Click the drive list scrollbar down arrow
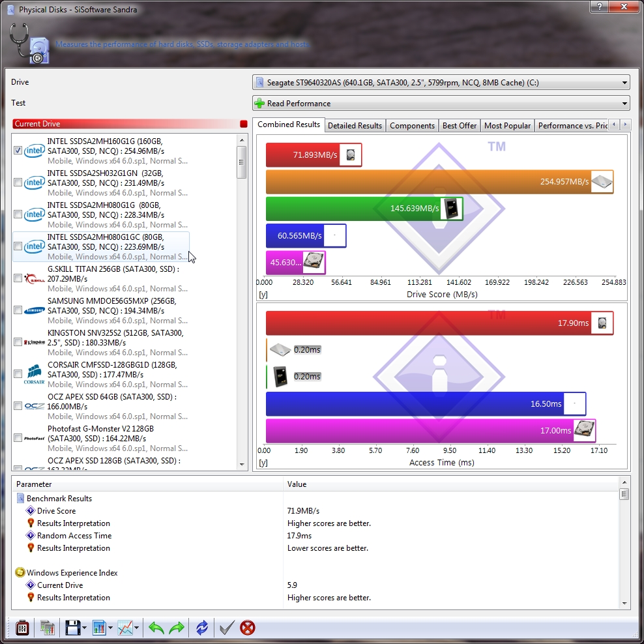Viewport: 644px width, 644px height. [x=242, y=465]
